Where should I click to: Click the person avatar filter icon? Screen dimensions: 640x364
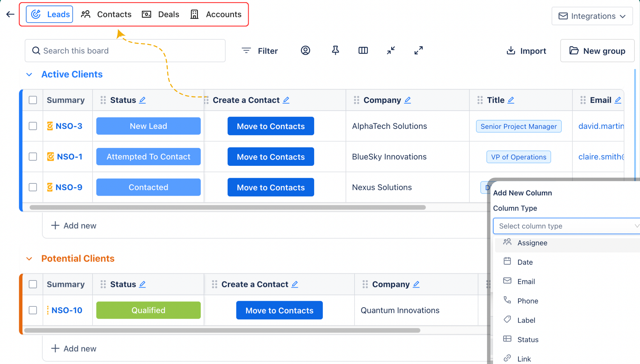click(x=306, y=50)
